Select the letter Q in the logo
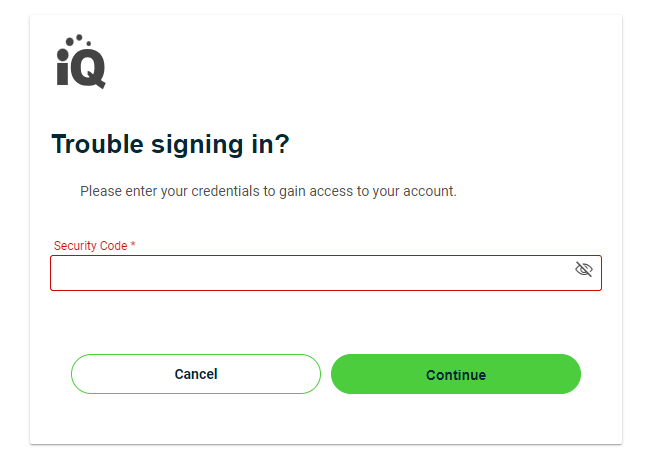The image size is (648, 458). click(88, 68)
